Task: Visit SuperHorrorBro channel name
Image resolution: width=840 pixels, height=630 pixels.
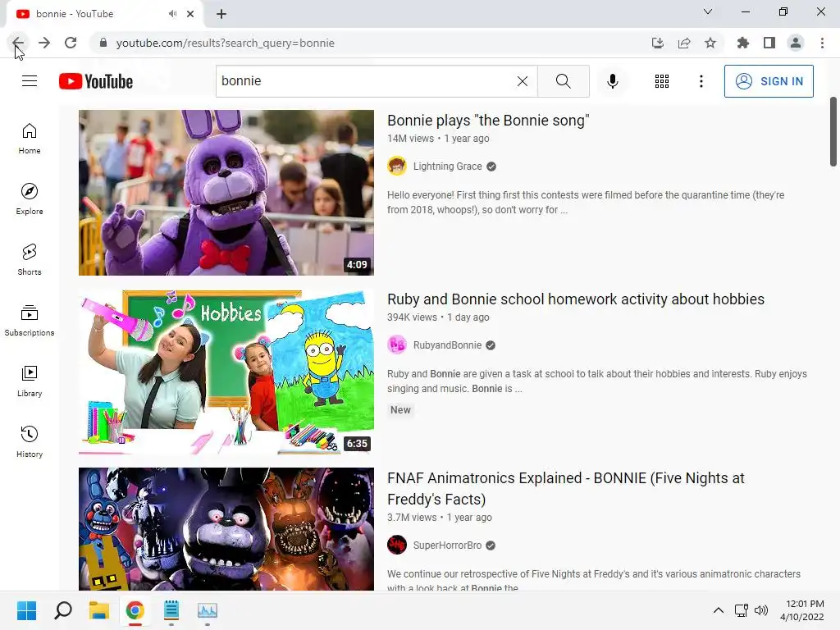Action: [x=447, y=546]
